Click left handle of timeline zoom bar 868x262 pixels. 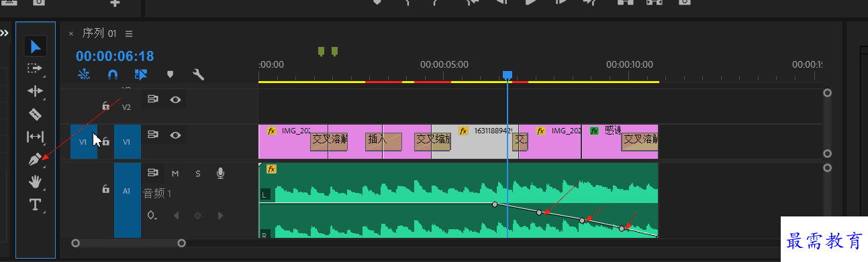(76, 243)
